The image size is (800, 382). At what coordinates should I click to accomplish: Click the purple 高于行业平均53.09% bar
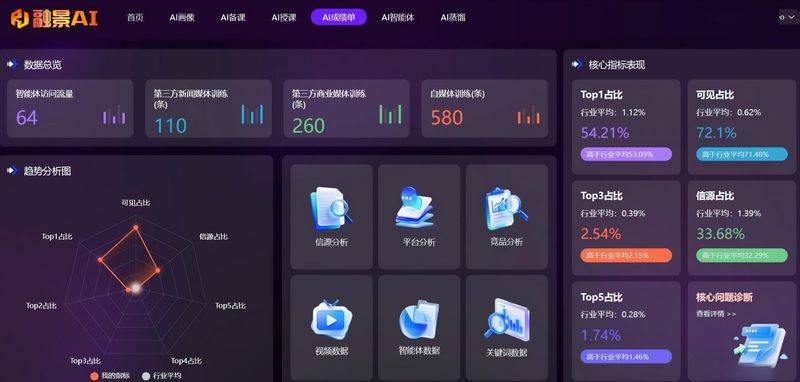pos(626,154)
